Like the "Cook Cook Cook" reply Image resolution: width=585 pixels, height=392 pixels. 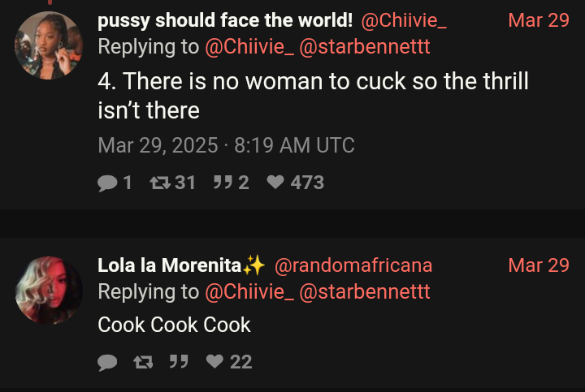point(214,362)
